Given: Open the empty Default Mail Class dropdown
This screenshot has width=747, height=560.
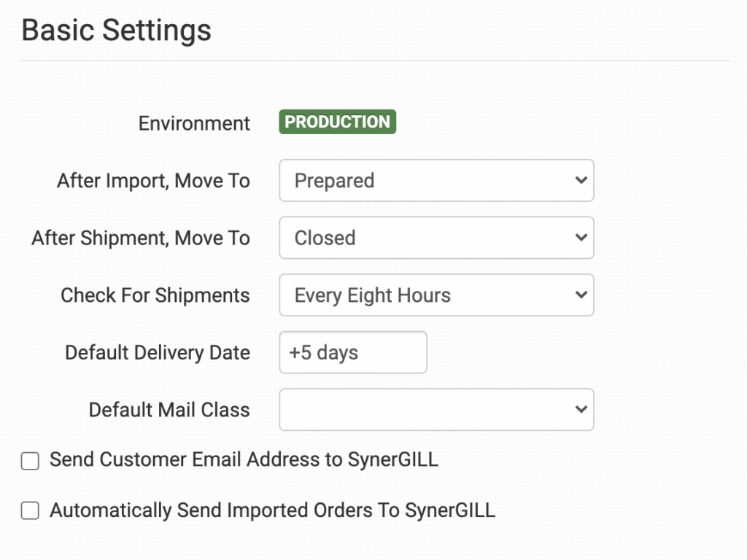Looking at the screenshot, I should [436, 410].
